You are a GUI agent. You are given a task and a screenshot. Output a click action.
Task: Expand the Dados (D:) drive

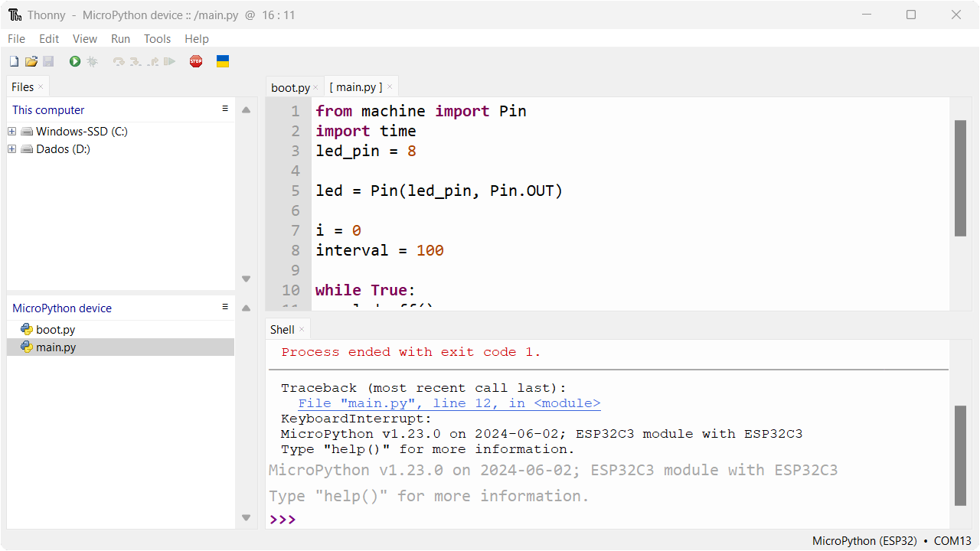(11, 149)
